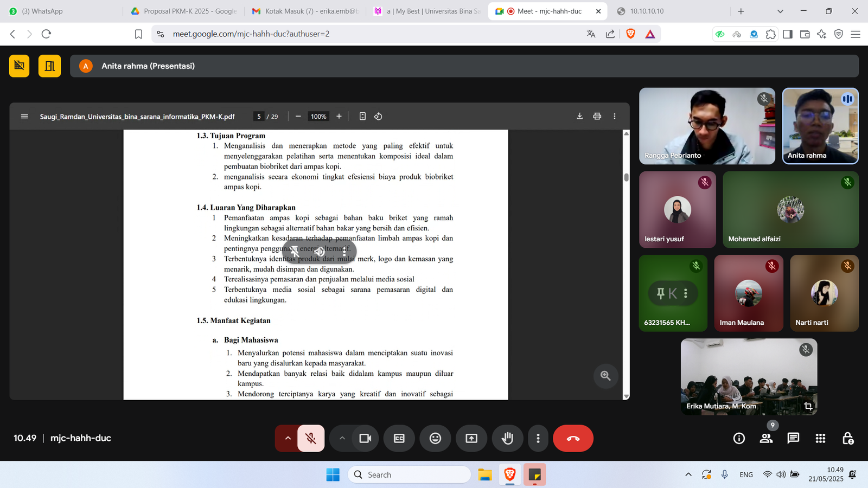Download the shared PDF file
Image resolution: width=868 pixels, height=488 pixels.
click(x=579, y=116)
